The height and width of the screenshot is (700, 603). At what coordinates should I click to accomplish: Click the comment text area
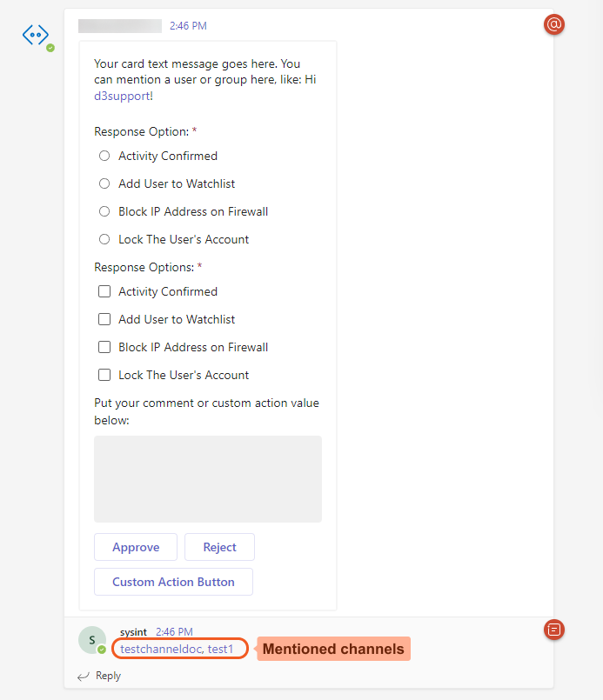pos(208,479)
